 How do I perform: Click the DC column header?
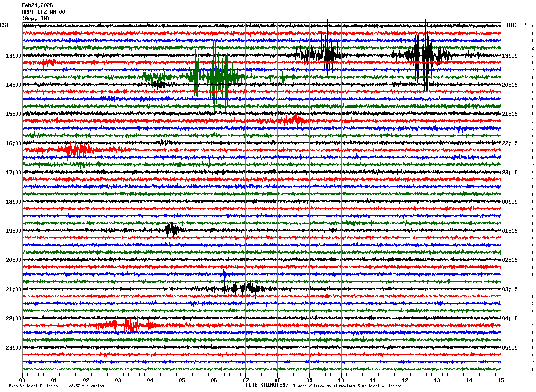527,24
